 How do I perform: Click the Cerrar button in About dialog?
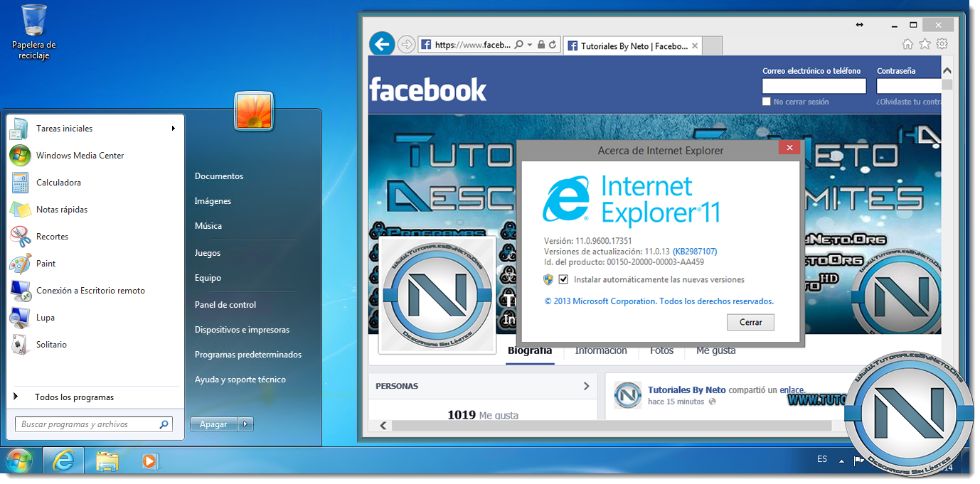750,322
